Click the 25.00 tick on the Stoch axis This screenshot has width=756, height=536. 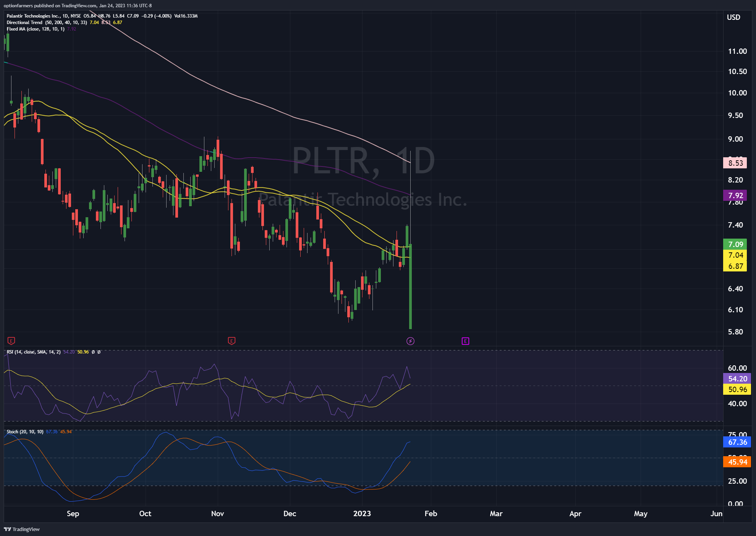tap(737, 481)
